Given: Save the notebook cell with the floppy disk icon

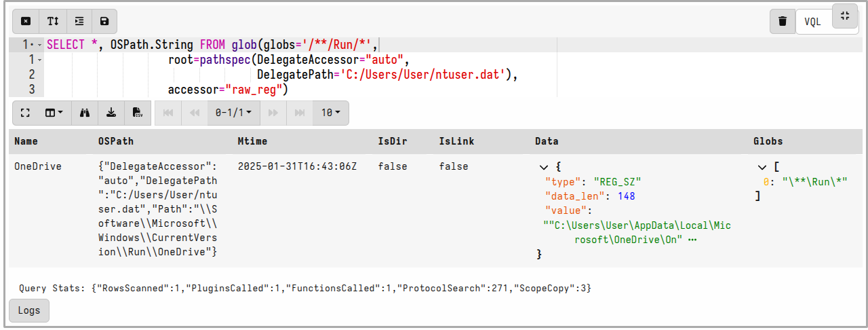Looking at the screenshot, I should click(x=104, y=21).
